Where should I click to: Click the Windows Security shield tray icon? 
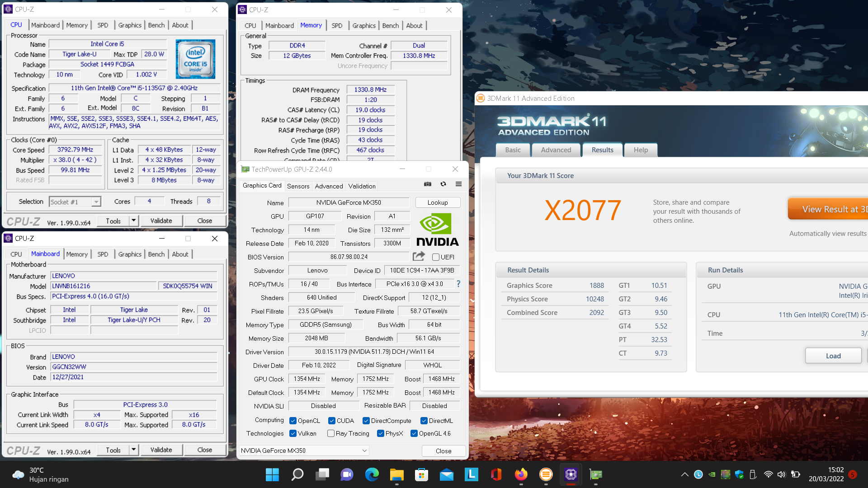[x=739, y=474]
